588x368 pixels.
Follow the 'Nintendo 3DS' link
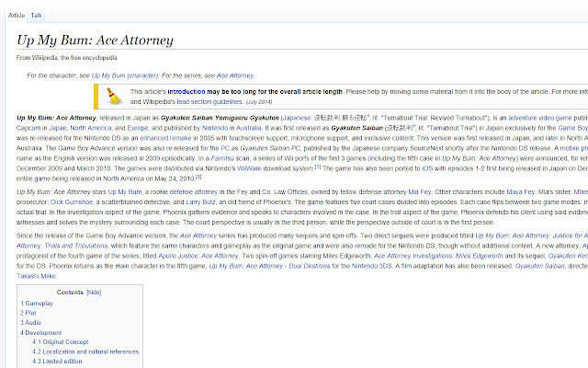coord(371,266)
